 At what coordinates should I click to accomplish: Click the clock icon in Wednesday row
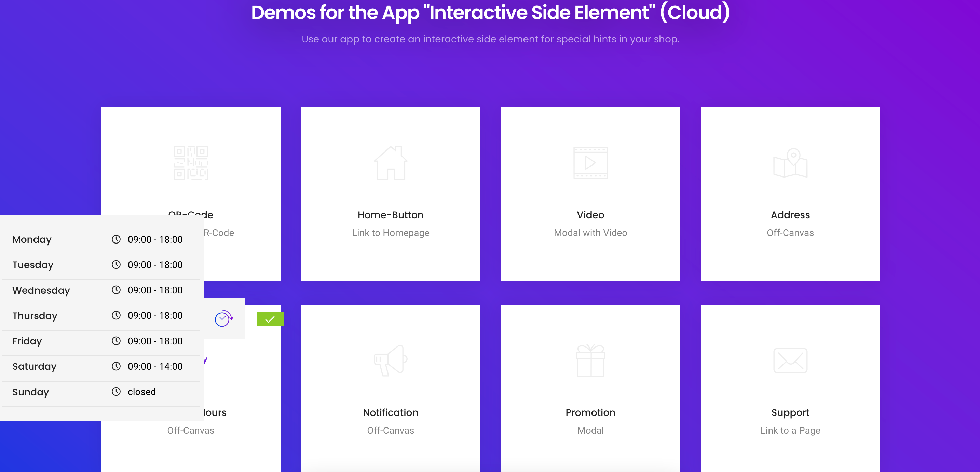coord(116,290)
